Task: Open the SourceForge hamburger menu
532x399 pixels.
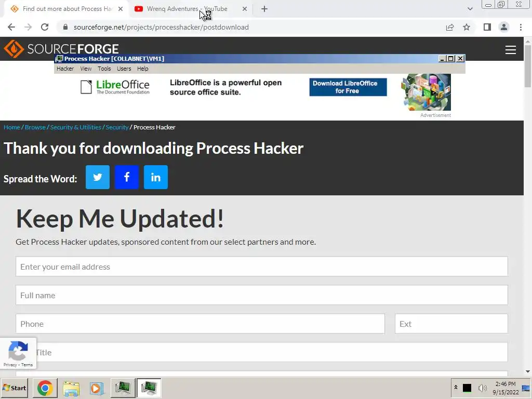Action: pyautogui.click(x=510, y=50)
